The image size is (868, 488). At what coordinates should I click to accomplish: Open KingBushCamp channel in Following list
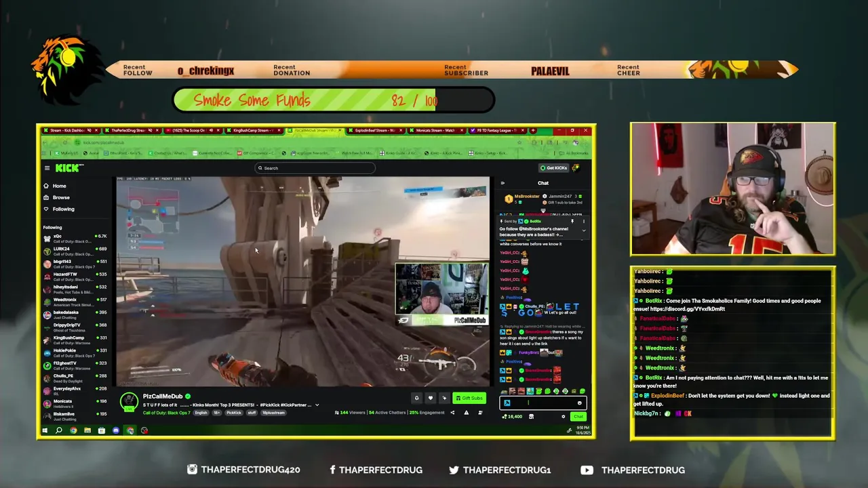tap(75, 340)
